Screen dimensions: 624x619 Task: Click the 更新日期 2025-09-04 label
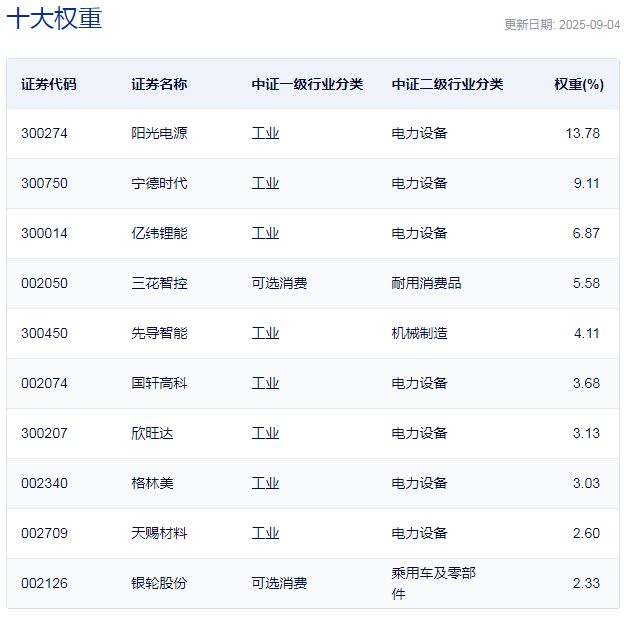coord(561,25)
